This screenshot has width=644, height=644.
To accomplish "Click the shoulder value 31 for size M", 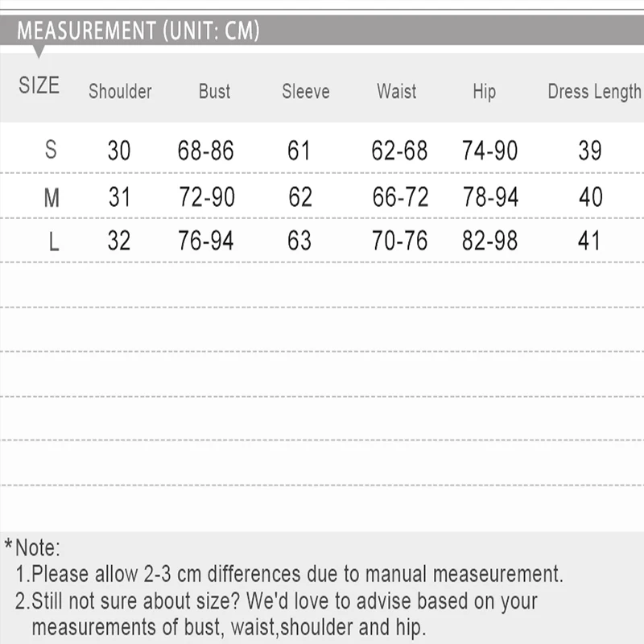I will (x=119, y=197).
